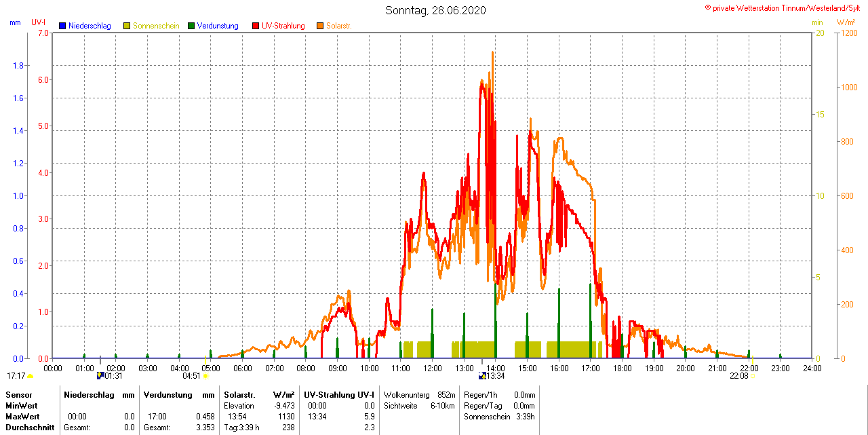Click the Sensor table row header
The image size is (868, 435).
click(18, 395)
